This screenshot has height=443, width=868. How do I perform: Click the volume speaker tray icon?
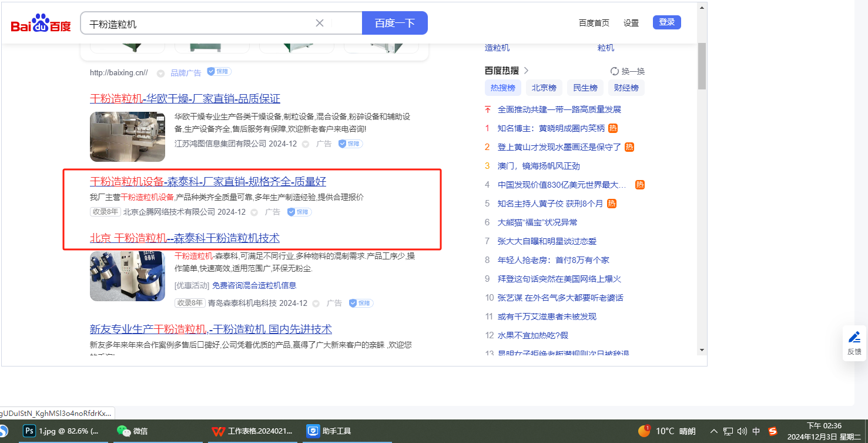pos(742,431)
